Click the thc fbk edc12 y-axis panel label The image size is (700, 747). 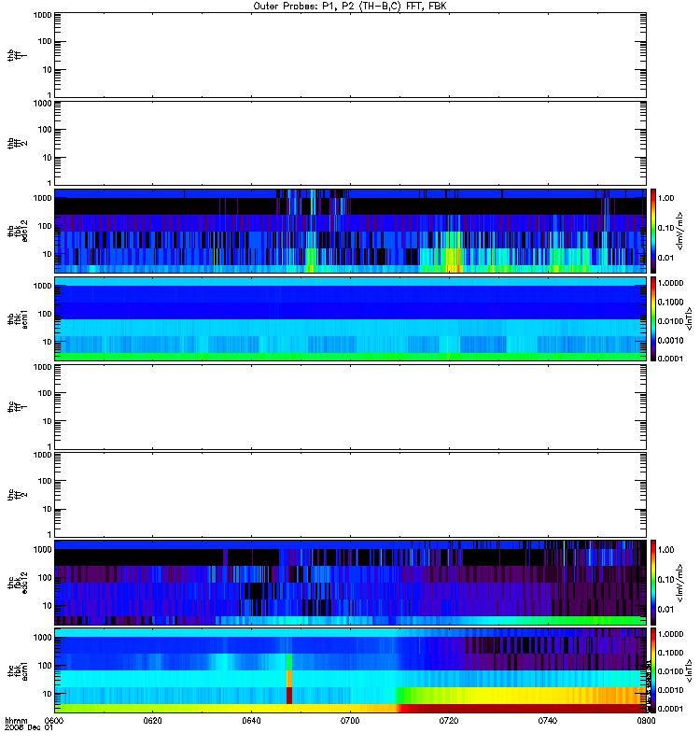point(18,582)
